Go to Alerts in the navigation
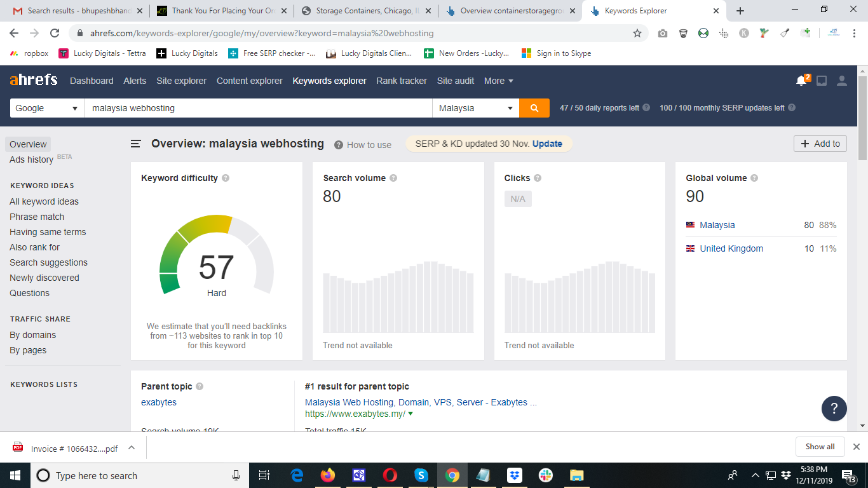 tap(135, 81)
